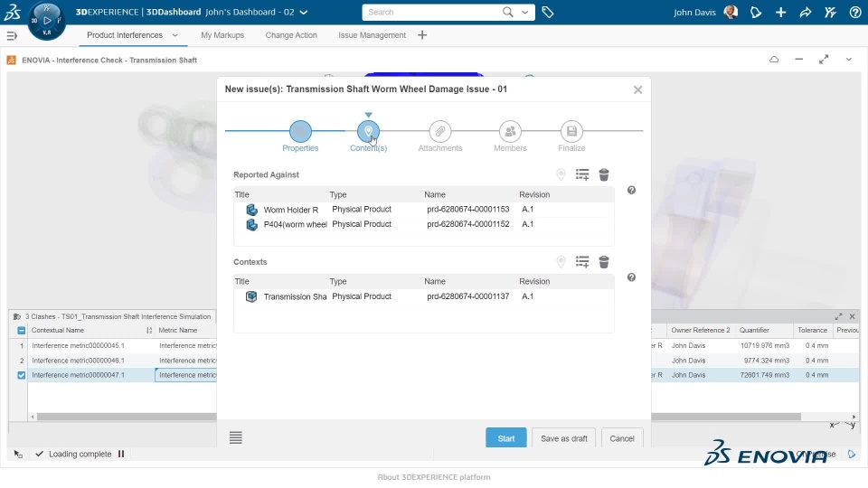The height and width of the screenshot is (488, 868).
Task: Open help for Reported Against
Action: pos(631,191)
